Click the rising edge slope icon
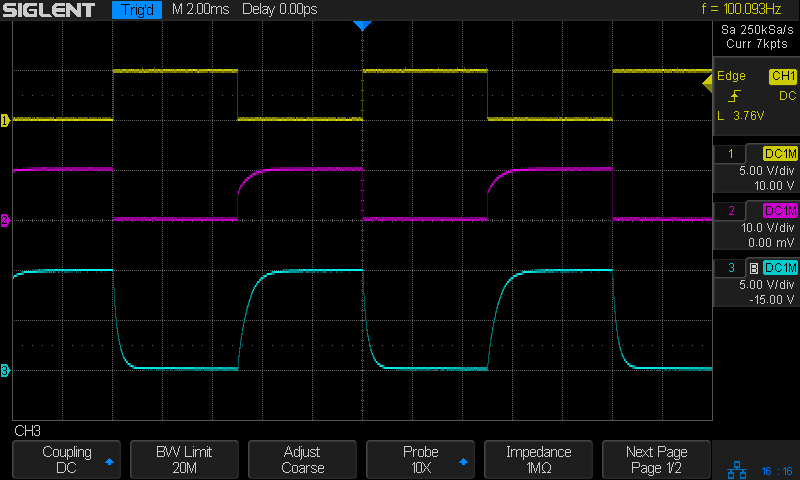Screen dimensions: 800x480 735,96
